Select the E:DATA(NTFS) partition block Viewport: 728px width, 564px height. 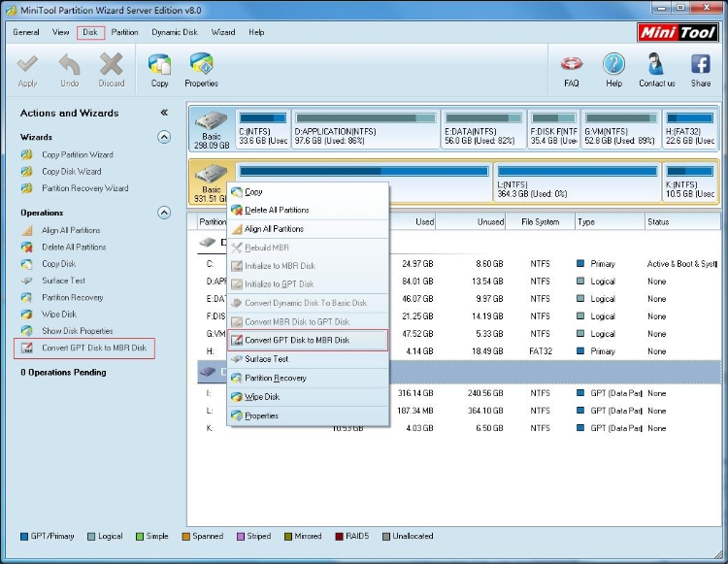coord(483,129)
